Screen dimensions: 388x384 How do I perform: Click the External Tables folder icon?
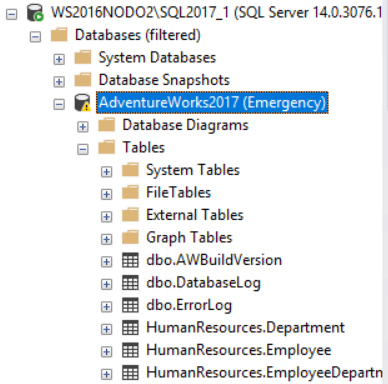point(130,215)
